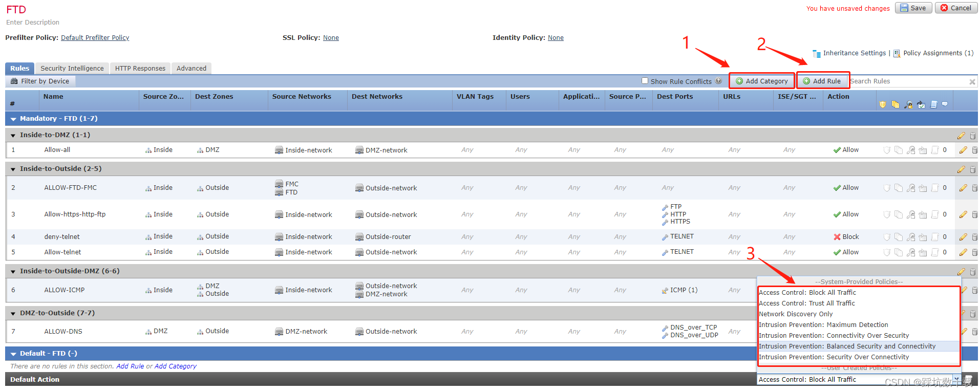This screenshot has height=392, width=980.
Task: Select Balanced Security and Connectivity option
Action: click(859, 346)
